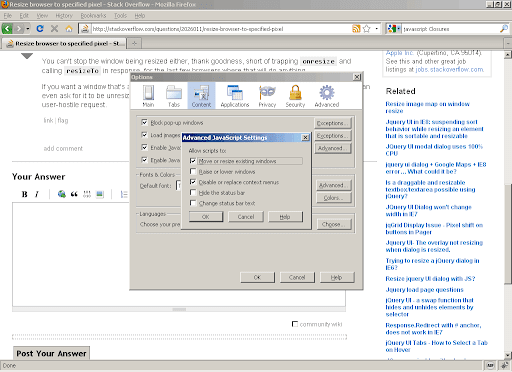Click the Stop loading X icon
Image resolution: width=512 pixels, height=372 pixels.
[54, 29]
